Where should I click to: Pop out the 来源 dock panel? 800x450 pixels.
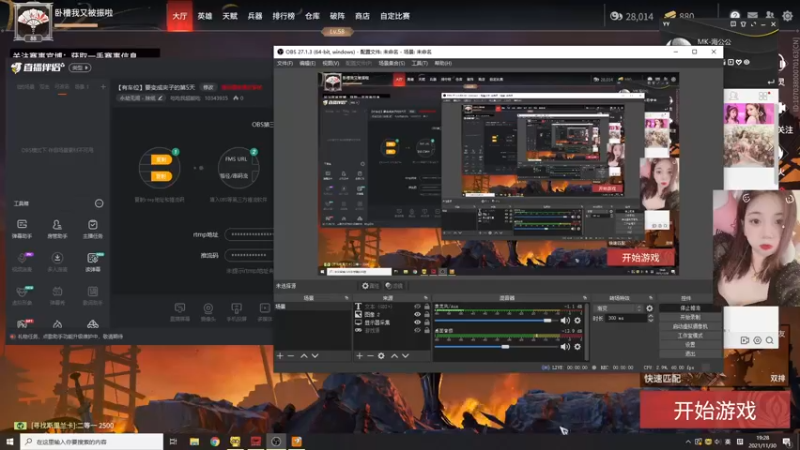[425, 298]
